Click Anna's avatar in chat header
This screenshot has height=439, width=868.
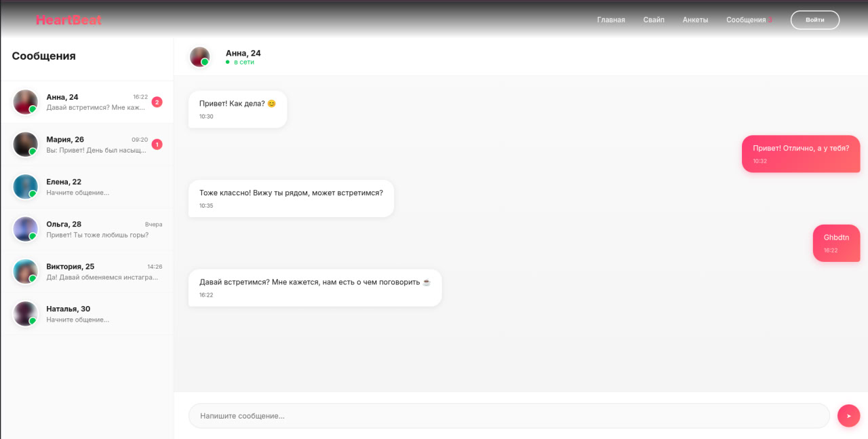(199, 57)
